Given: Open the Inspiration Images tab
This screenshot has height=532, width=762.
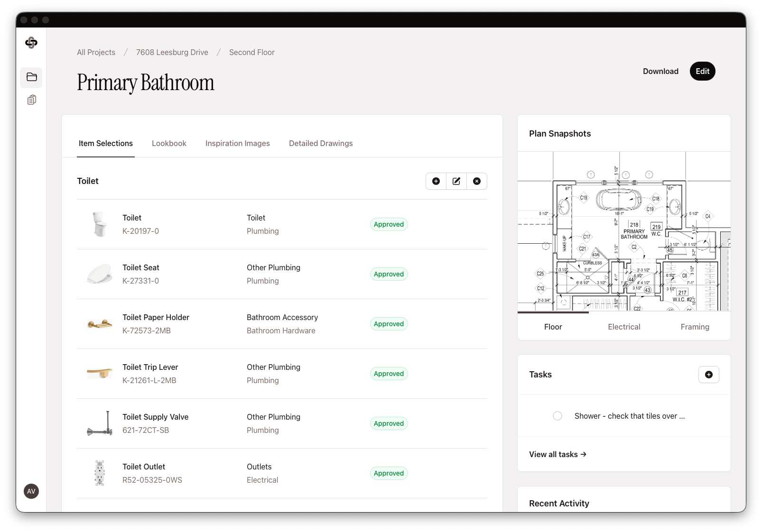Looking at the screenshot, I should tap(238, 143).
